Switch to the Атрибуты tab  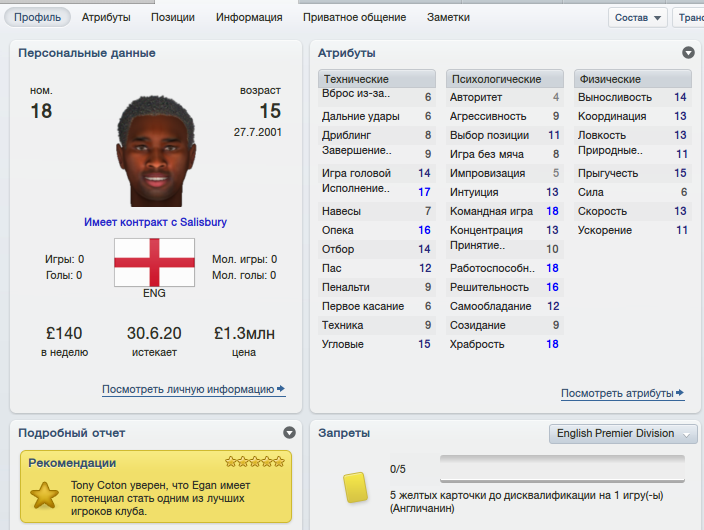point(106,18)
